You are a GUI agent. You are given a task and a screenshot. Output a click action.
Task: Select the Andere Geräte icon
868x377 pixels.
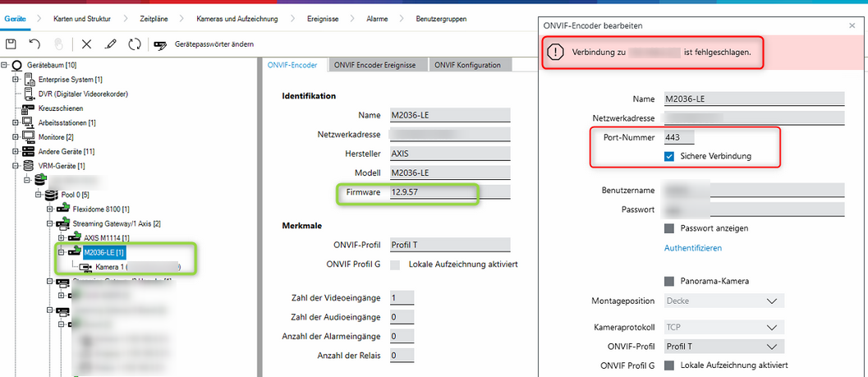pyautogui.click(x=28, y=151)
